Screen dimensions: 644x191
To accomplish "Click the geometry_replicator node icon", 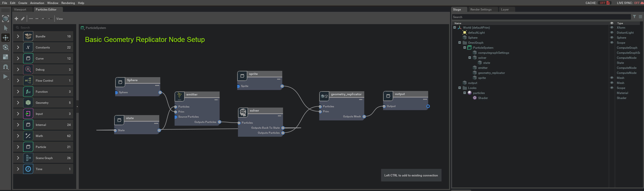I will point(324,96).
